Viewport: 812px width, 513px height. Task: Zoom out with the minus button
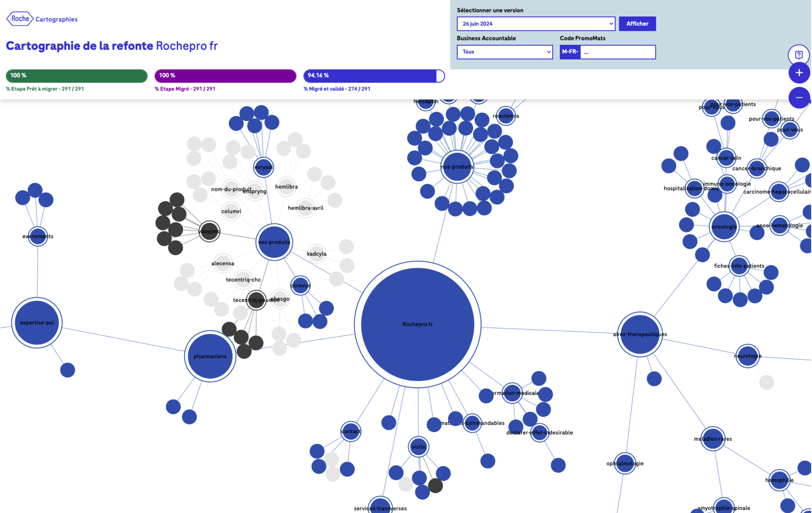click(x=799, y=98)
